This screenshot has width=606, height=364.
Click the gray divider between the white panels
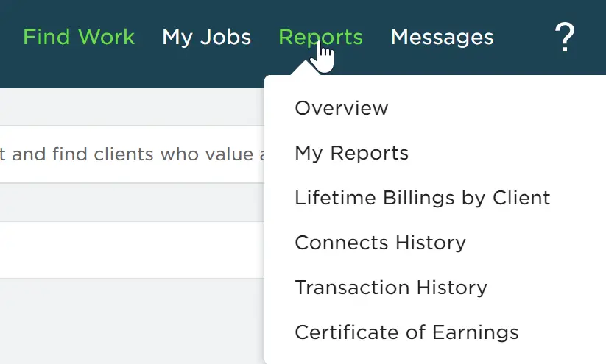(x=133, y=202)
